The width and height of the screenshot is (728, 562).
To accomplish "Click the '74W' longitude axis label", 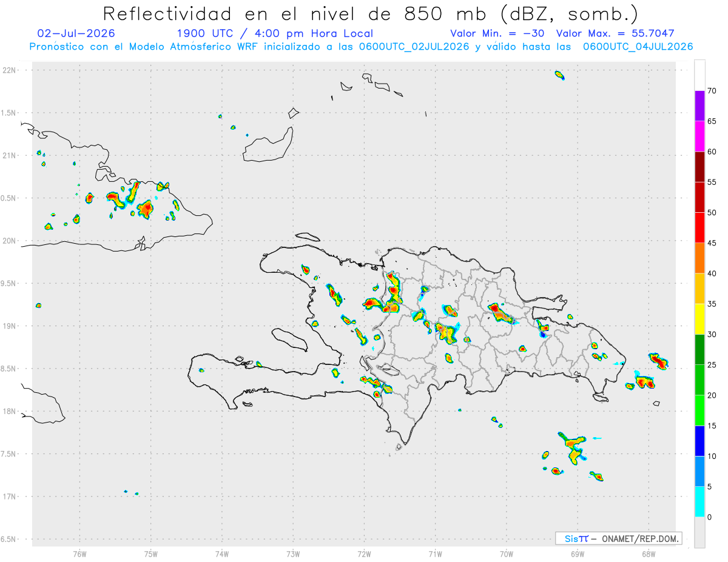I will coord(222,554).
